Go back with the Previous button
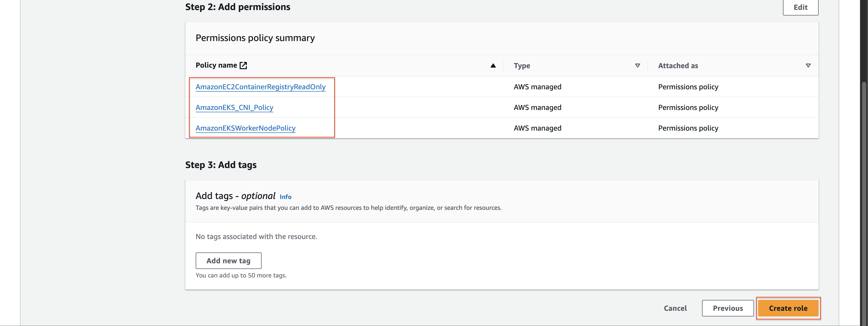 point(728,308)
